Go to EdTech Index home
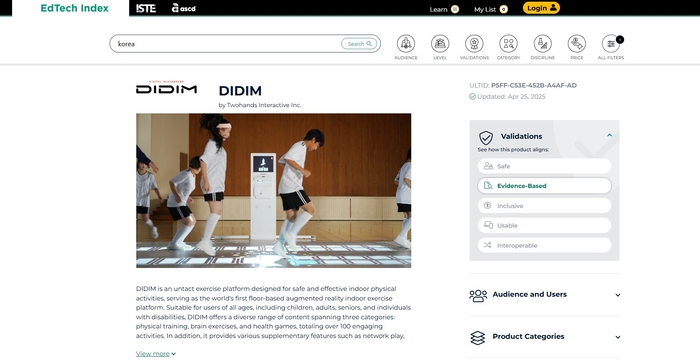Screen dimensions: 700x363 (x=74, y=8)
